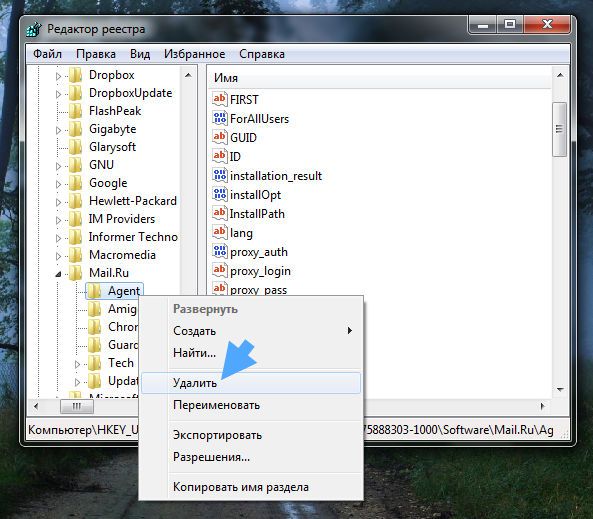The height and width of the screenshot is (519, 593).
Task: Click the Google folder icon in tree
Action: tap(75, 183)
